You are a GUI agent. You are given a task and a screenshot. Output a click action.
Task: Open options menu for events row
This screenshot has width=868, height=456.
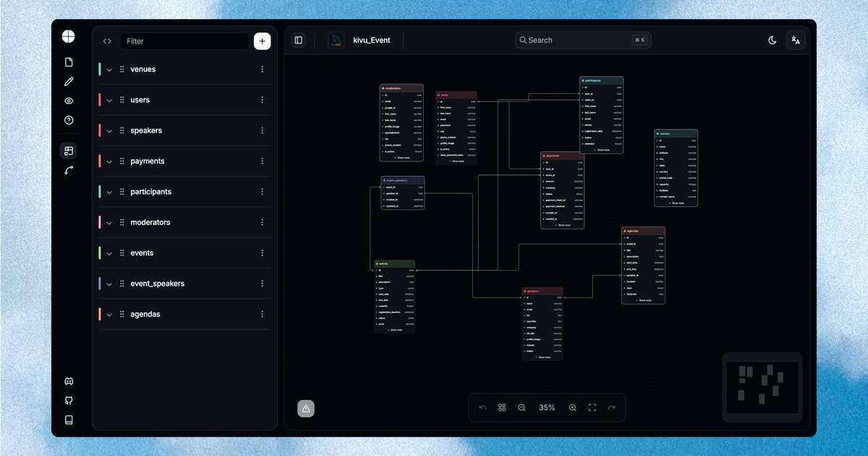(263, 253)
